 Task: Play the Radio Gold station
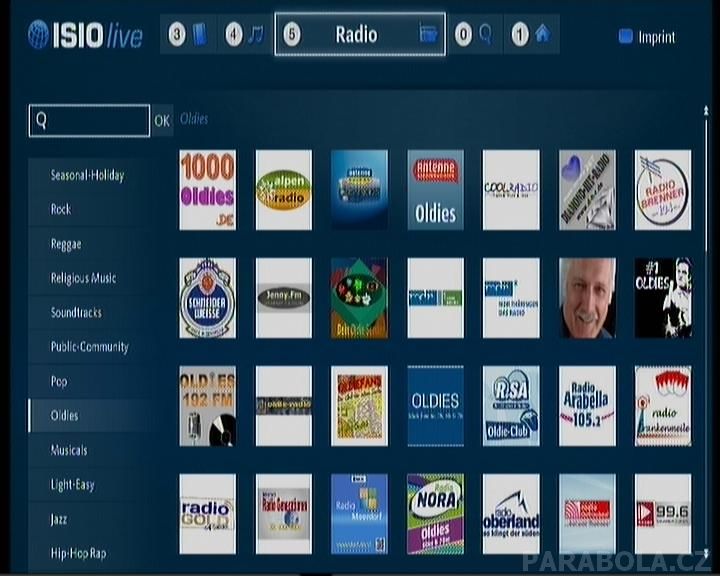coord(208,514)
